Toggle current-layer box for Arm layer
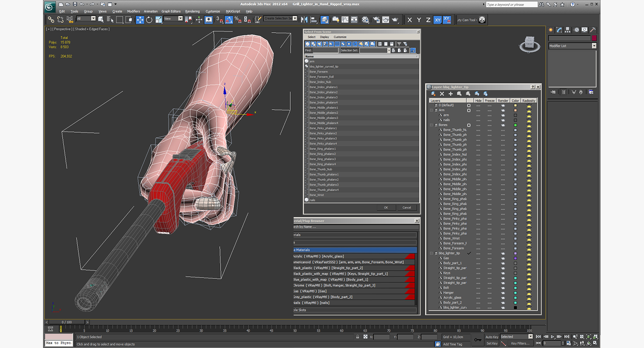 point(469,110)
